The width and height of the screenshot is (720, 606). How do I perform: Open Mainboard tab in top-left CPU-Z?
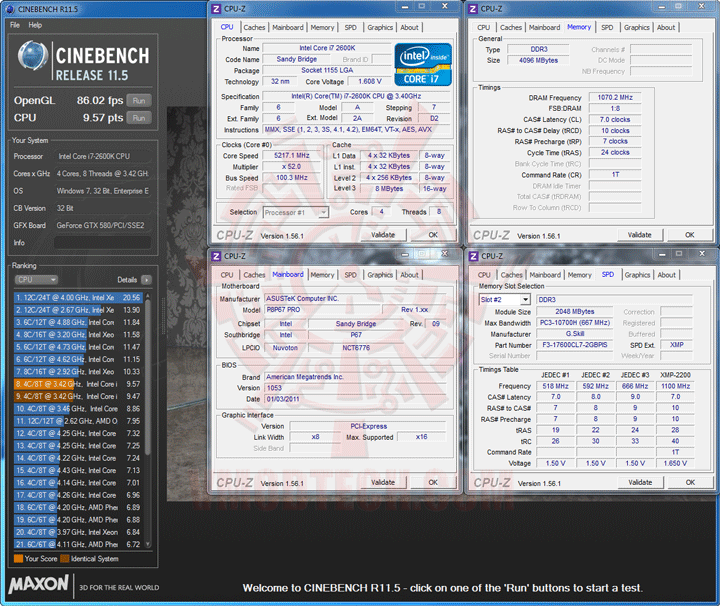pos(287,28)
